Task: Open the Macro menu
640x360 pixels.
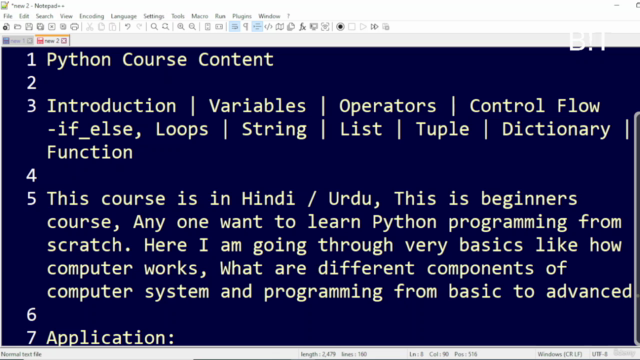Action: click(x=200, y=16)
